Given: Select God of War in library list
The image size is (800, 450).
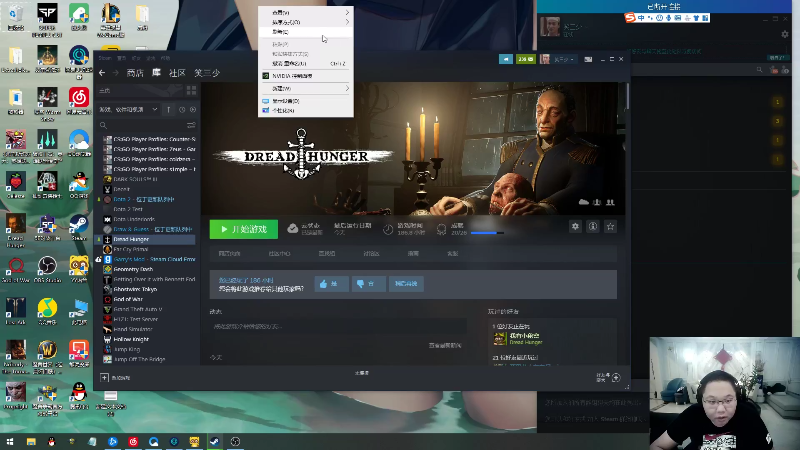Looking at the screenshot, I should coord(145,299).
